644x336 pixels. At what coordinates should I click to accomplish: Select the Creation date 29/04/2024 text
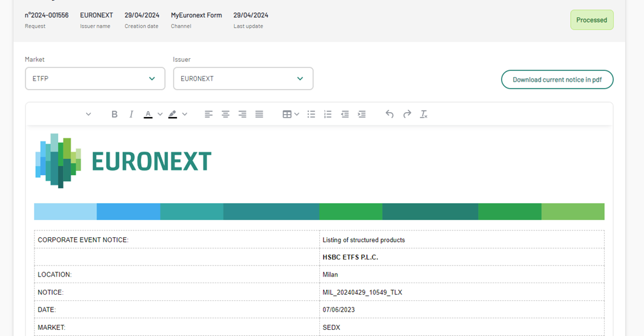(x=142, y=15)
